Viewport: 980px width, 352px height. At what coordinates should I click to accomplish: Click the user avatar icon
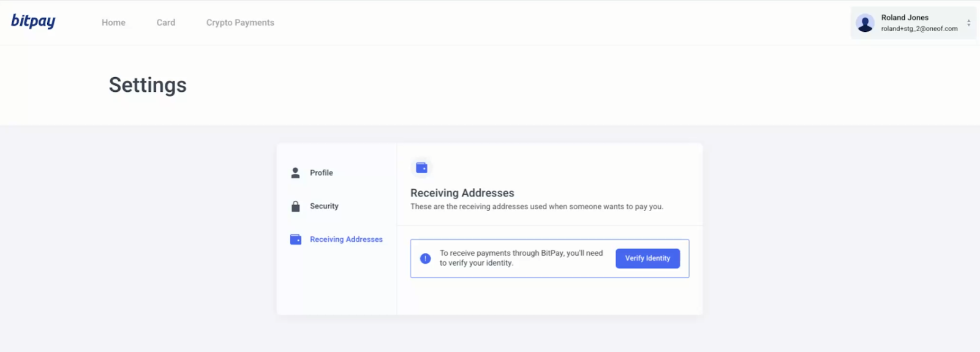tap(865, 23)
